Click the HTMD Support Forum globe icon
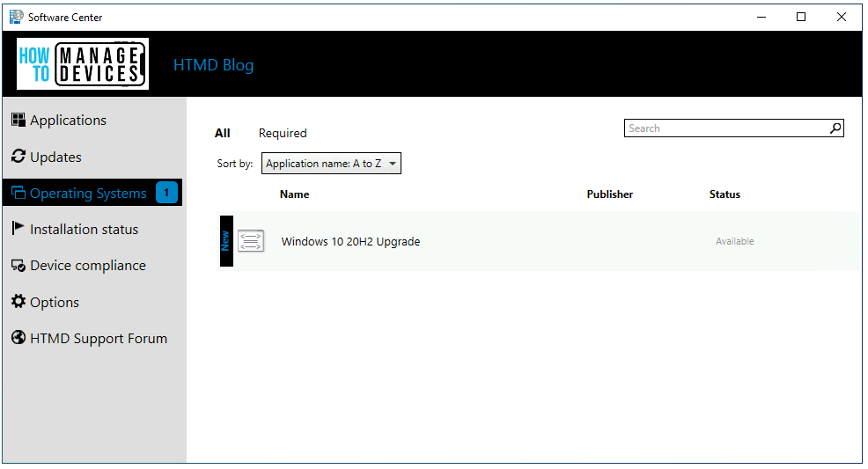This screenshot has width=868, height=469. click(18, 337)
